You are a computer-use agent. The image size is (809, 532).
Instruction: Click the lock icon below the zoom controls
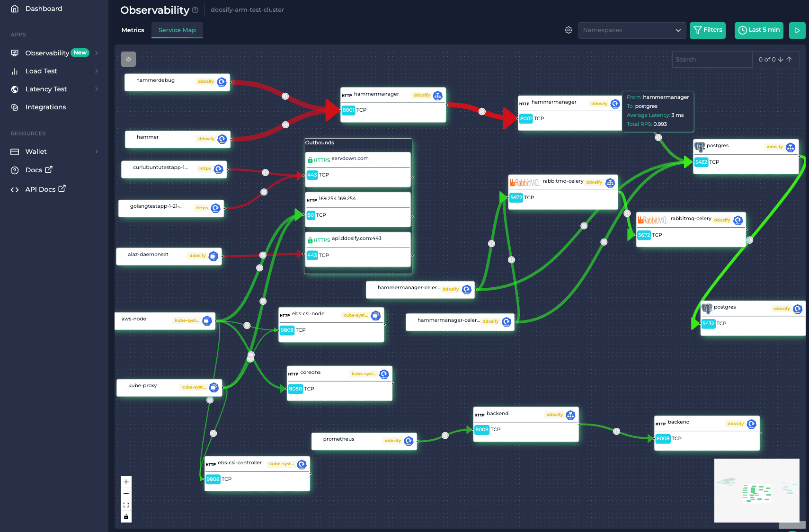pos(126,516)
